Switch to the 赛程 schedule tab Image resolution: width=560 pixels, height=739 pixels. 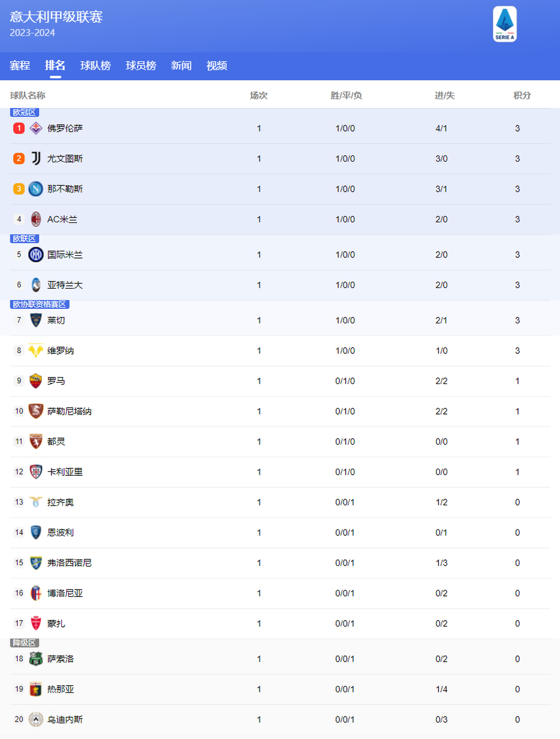pos(20,66)
